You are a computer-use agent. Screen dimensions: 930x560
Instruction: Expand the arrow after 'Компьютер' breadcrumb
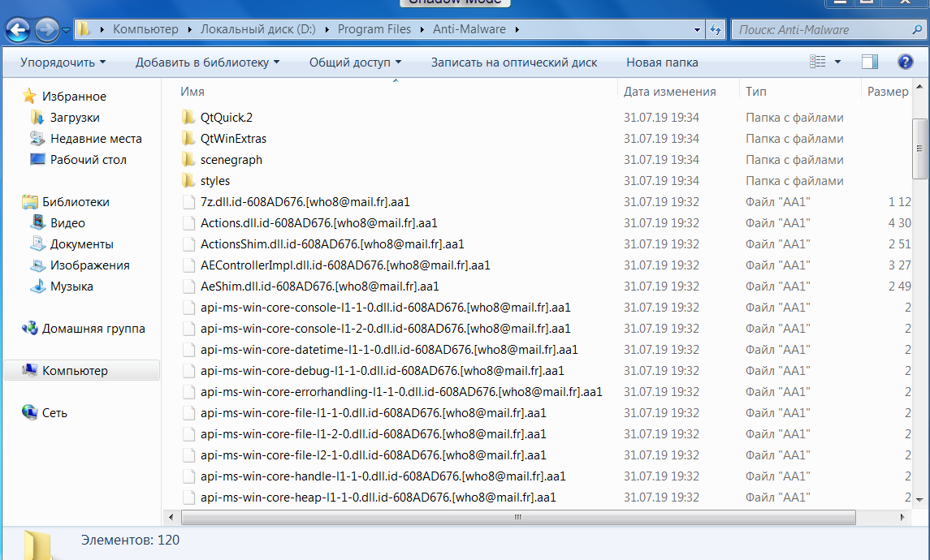(189, 29)
